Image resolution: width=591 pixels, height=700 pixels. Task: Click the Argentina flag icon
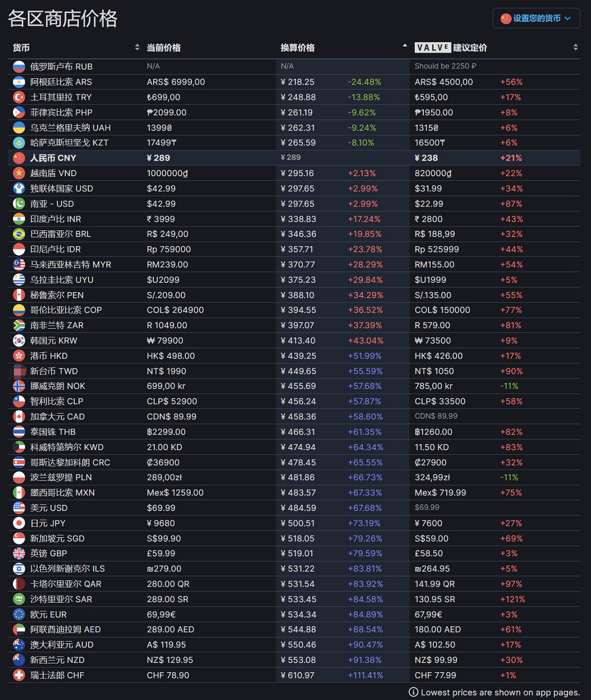19,82
